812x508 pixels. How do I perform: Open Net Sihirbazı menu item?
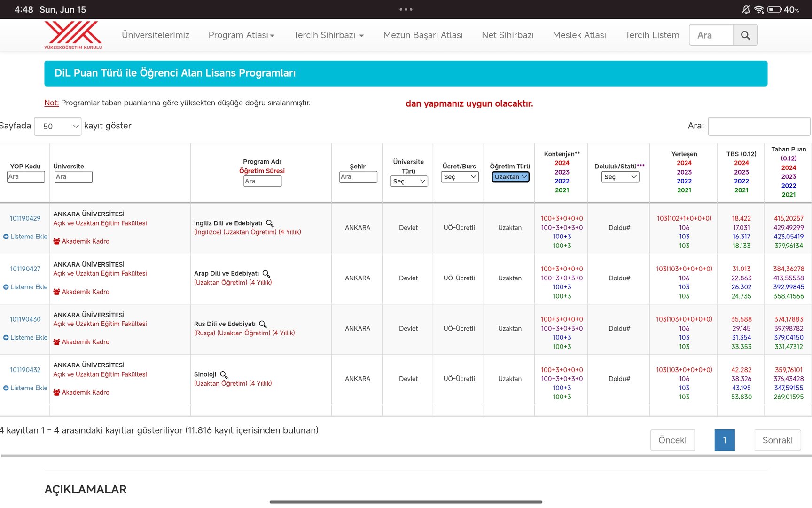[507, 35]
